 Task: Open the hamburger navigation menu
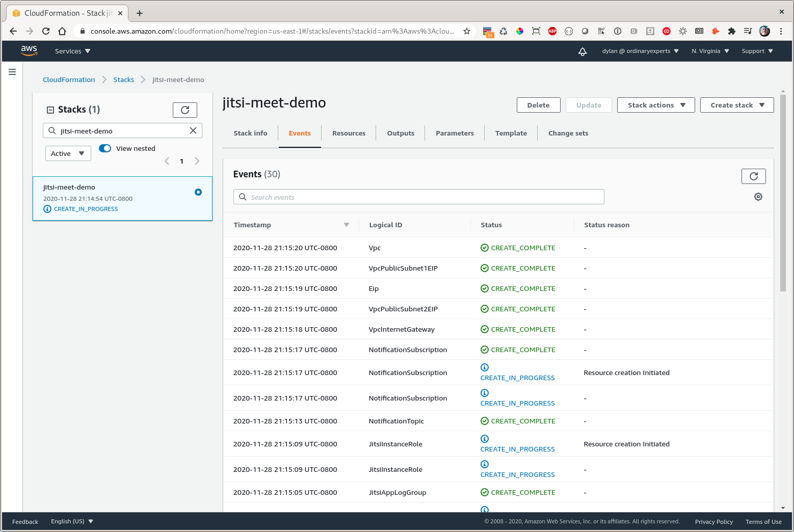(12, 72)
